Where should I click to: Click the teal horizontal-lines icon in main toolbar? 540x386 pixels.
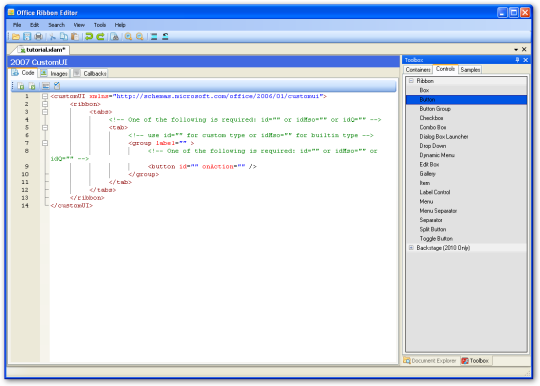(x=154, y=36)
